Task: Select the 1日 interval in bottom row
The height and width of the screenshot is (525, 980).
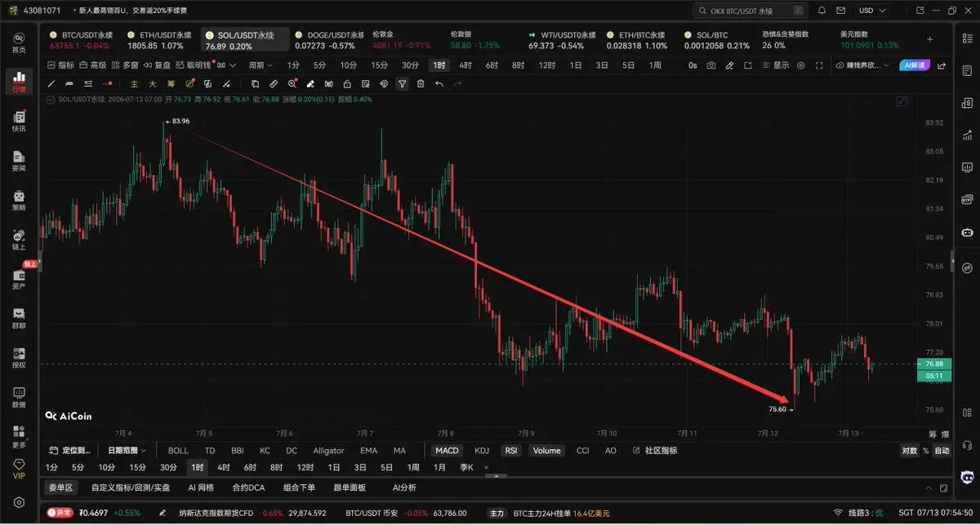Action: (x=334, y=467)
